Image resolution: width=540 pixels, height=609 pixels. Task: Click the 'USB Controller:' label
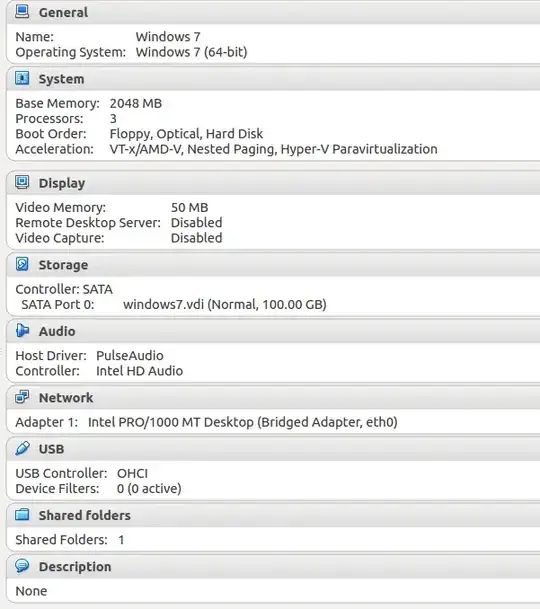coord(61,473)
